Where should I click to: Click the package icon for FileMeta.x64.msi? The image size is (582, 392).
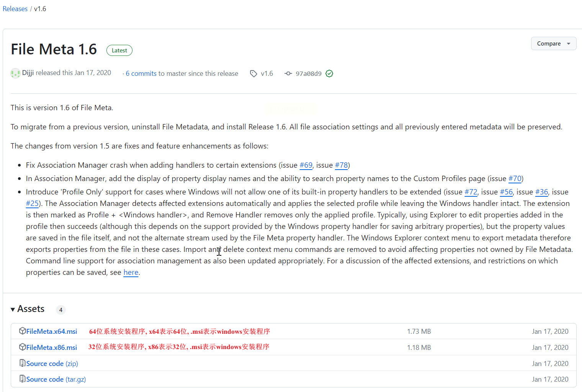(23, 331)
